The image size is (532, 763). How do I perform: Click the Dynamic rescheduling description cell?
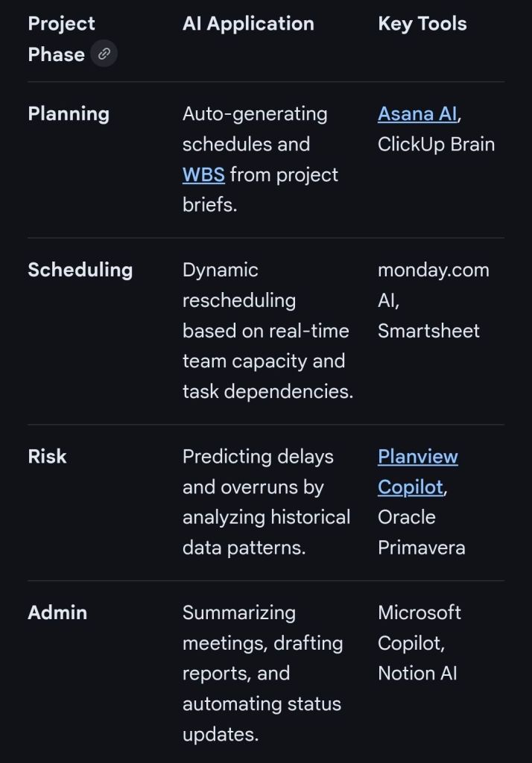coord(267,331)
